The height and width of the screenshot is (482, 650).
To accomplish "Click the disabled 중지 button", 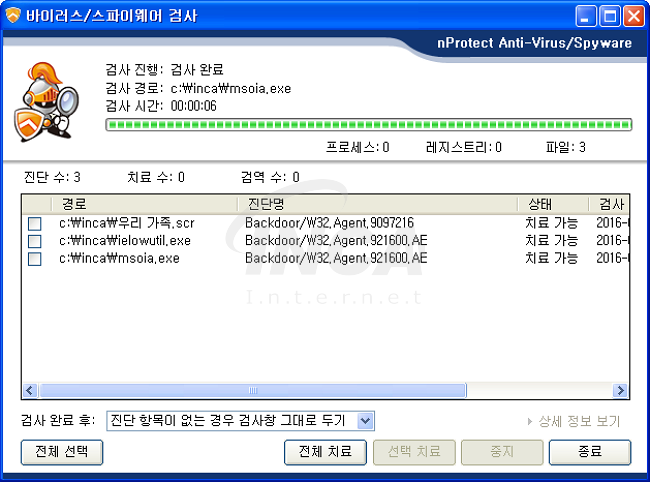I will (x=502, y=452).
